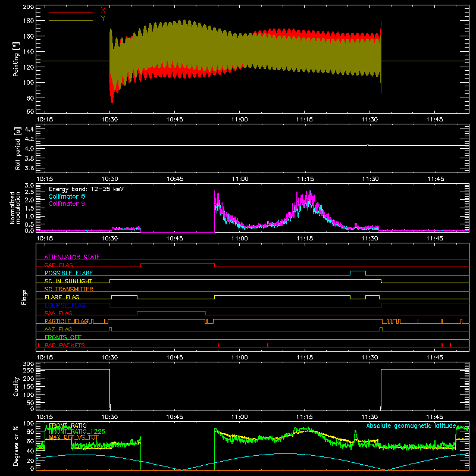The image size is (476, 476).
Task: Click the olive Y legend line sample
Action: [x=71, y=20]
